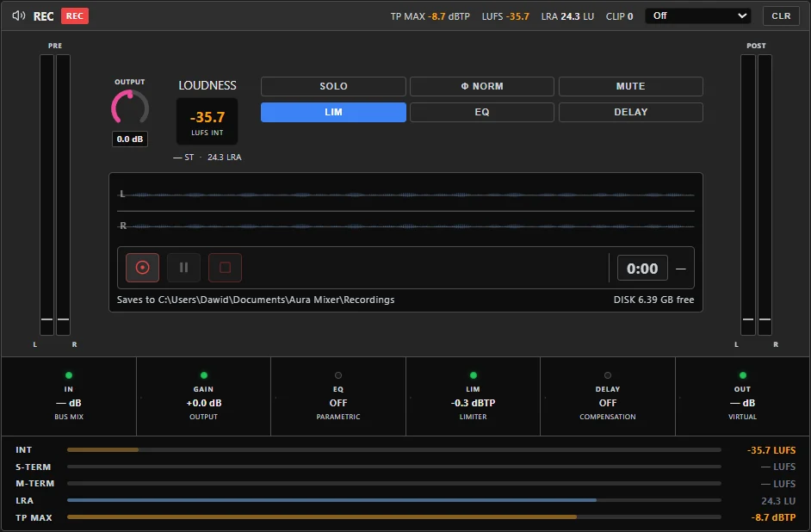Viewport: 811px width, 532px height.
Task: Pause recording with the pause button
Action: tap(183, 268)
